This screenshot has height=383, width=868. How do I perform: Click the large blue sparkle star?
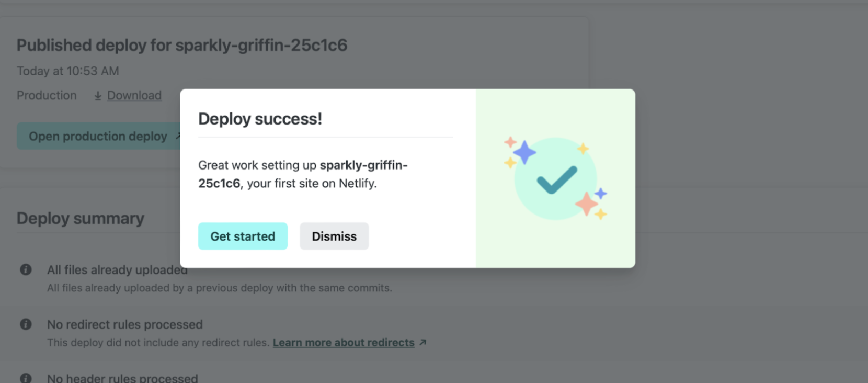[x=524, y=152]
